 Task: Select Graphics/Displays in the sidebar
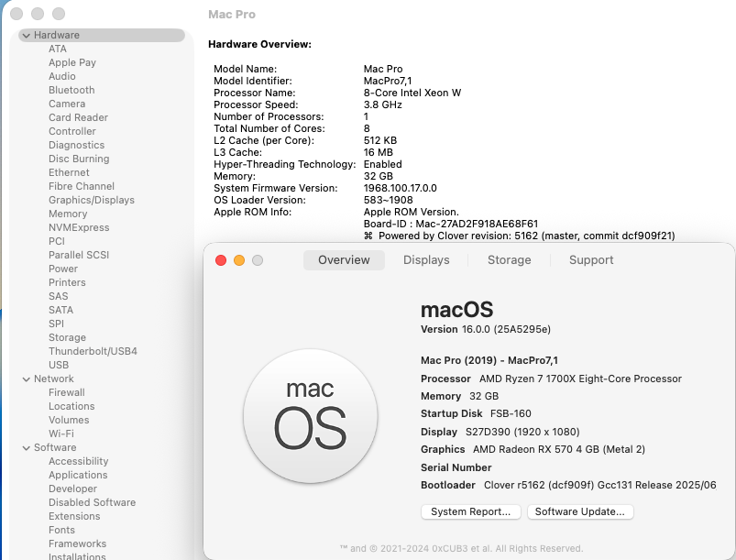tap(91, 200)
